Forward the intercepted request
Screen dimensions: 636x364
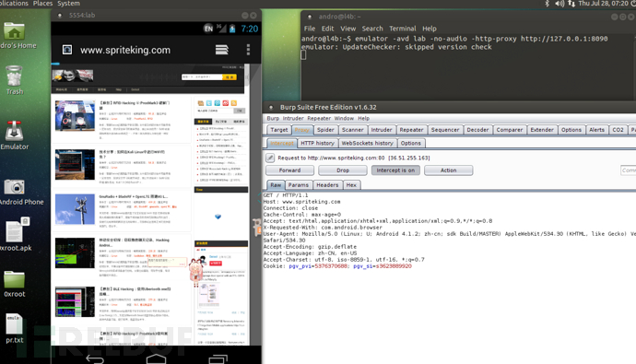pos(289,170)
